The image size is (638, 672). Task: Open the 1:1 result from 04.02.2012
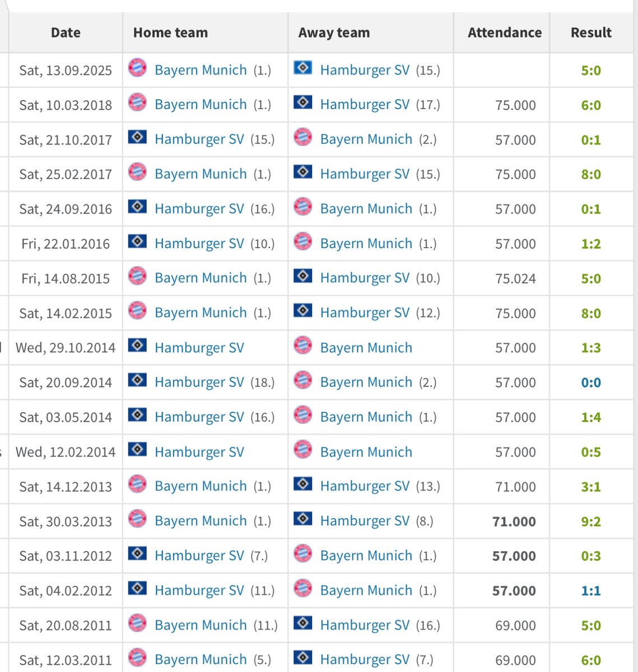tap(591, 591)
